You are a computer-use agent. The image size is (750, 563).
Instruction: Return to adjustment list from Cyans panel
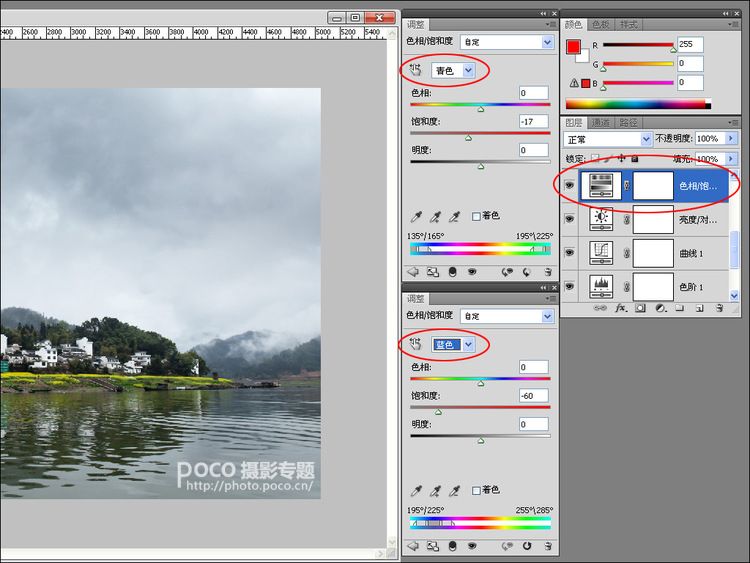(412, 272)
